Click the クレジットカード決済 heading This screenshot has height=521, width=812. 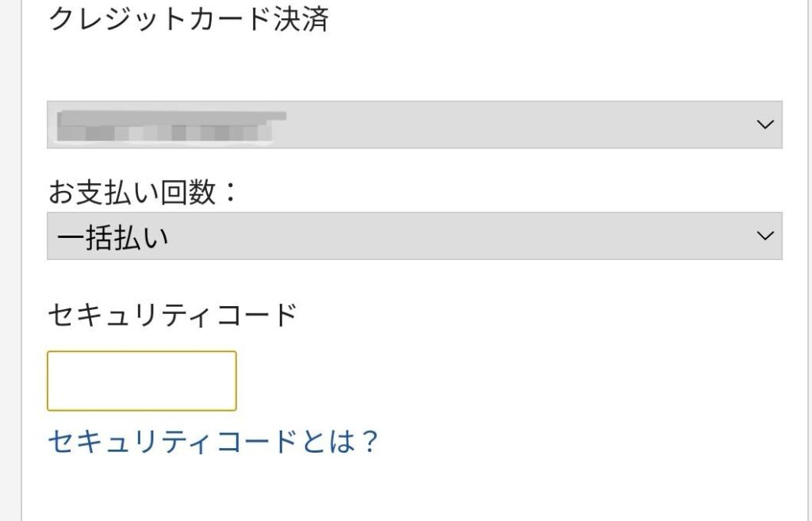coord(189,19)
